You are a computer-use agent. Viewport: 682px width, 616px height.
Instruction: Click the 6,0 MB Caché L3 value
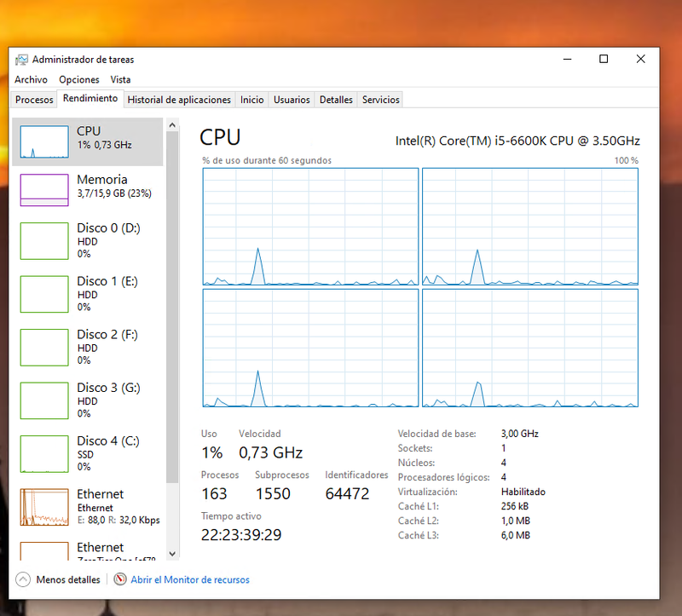click(516, 535)
